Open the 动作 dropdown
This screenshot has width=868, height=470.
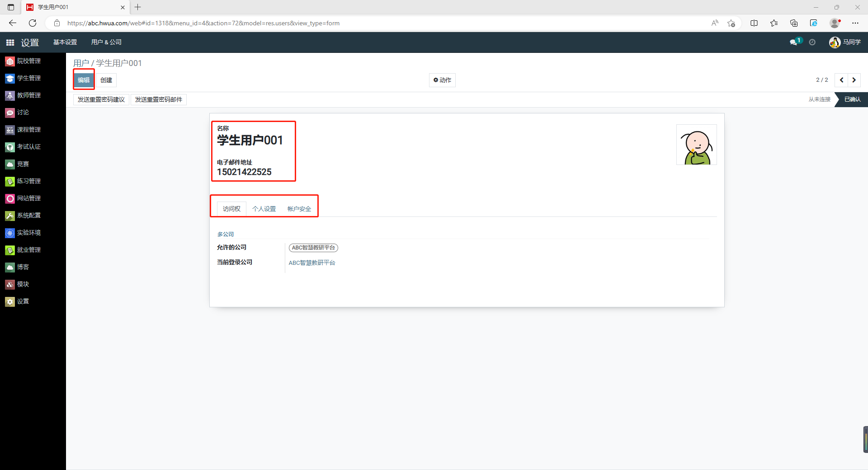click(x=442, y=80)
